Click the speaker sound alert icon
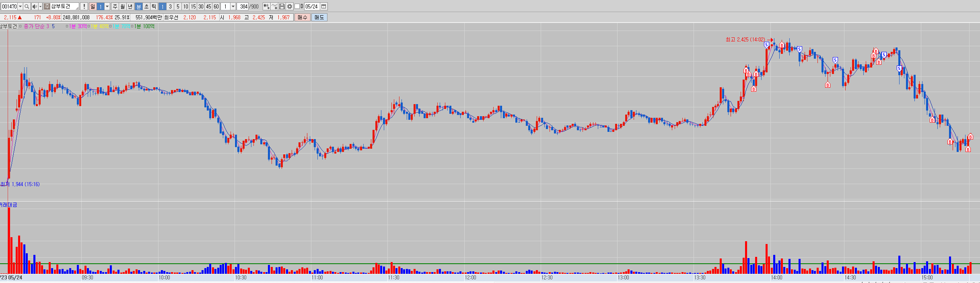This screenshot has width=980, height=283. tap(35, 6)
